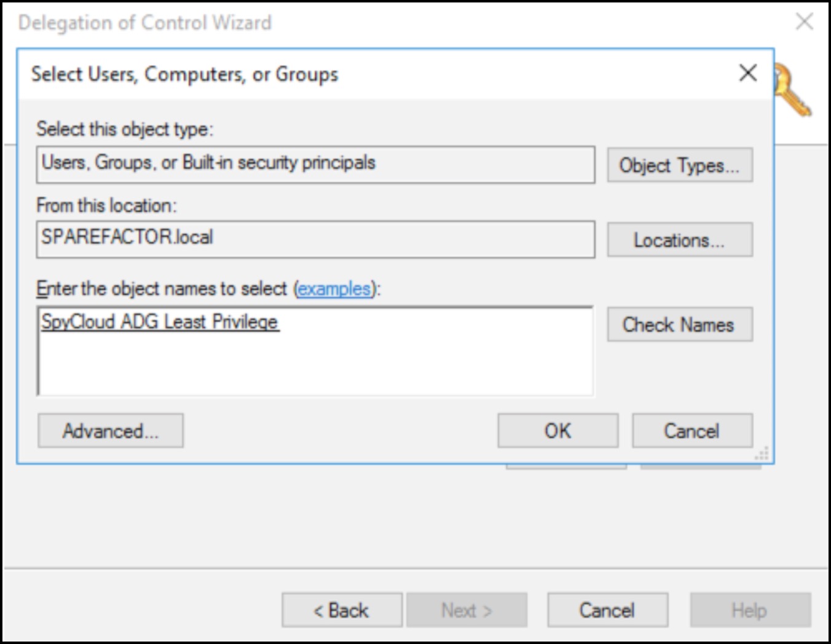Open Advanced search options
This screenshot has width=831, height=644.
111,431
